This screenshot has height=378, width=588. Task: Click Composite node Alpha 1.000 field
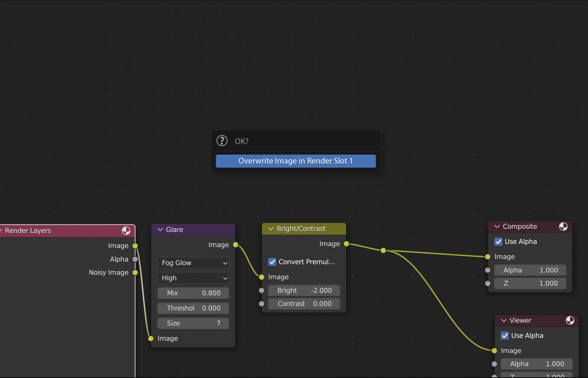530,270
